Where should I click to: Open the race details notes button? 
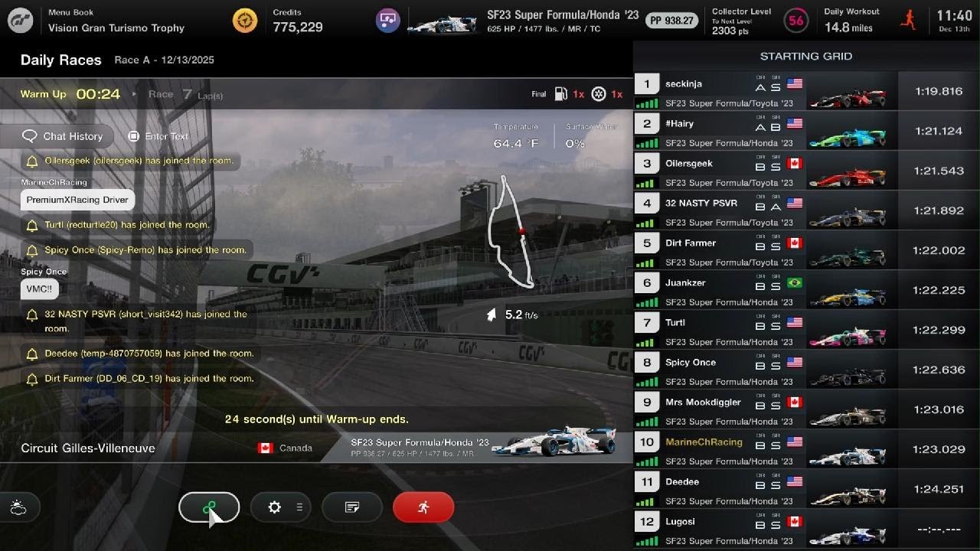(352, 507)
